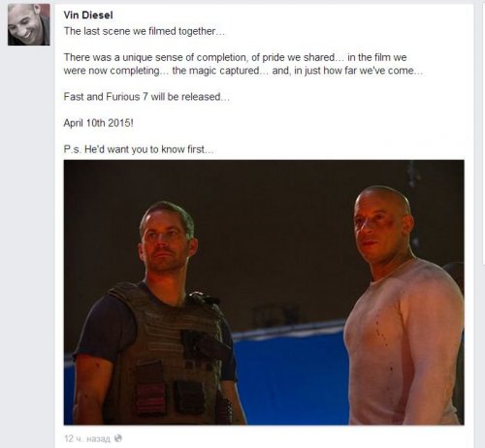Screen dimensions: 485x448
Task: Click the globe public-visibility icon
Action: [x=118, y=438]
